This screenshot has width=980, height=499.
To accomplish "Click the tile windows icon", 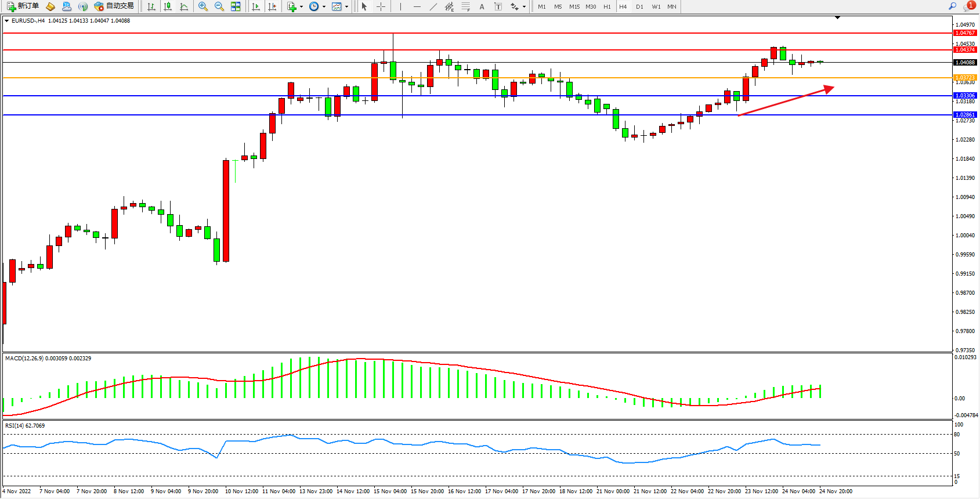I will pos(236,6).
